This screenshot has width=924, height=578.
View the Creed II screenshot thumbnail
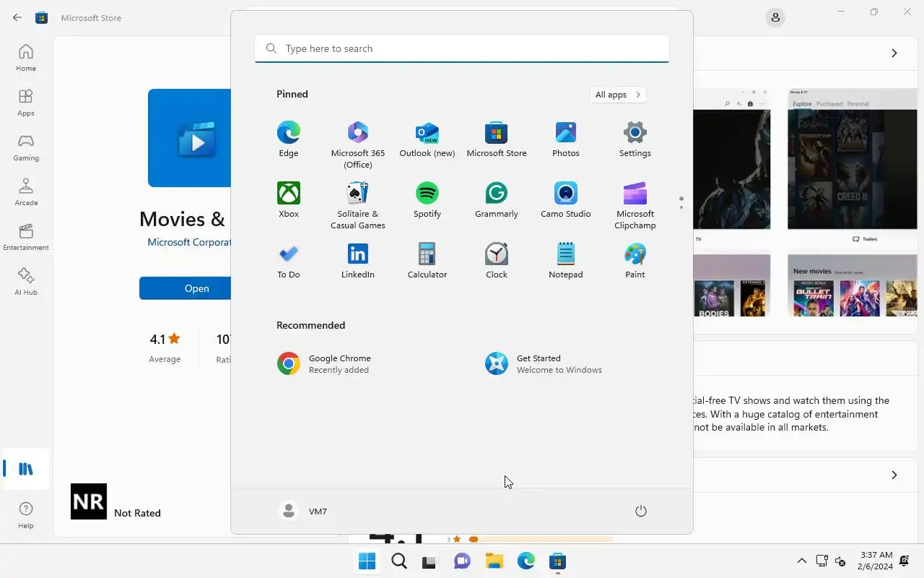[x=852, y=165]
